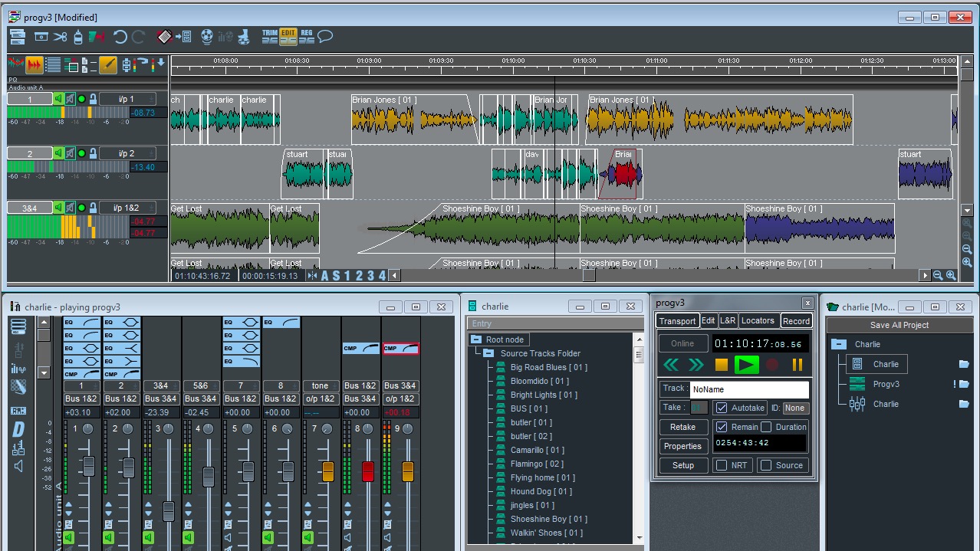Screen dimensions: 980x551
Task: Toggle track 1 green speaker monitor button
Action: click(x=58, y=99)
